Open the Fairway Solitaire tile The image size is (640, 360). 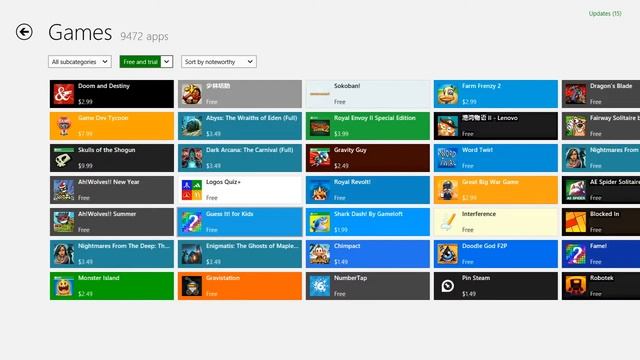(x=601, y=126)
